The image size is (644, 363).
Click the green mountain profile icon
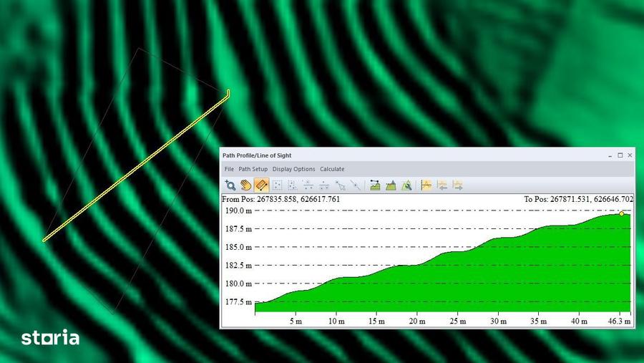(x=391, y=185)
